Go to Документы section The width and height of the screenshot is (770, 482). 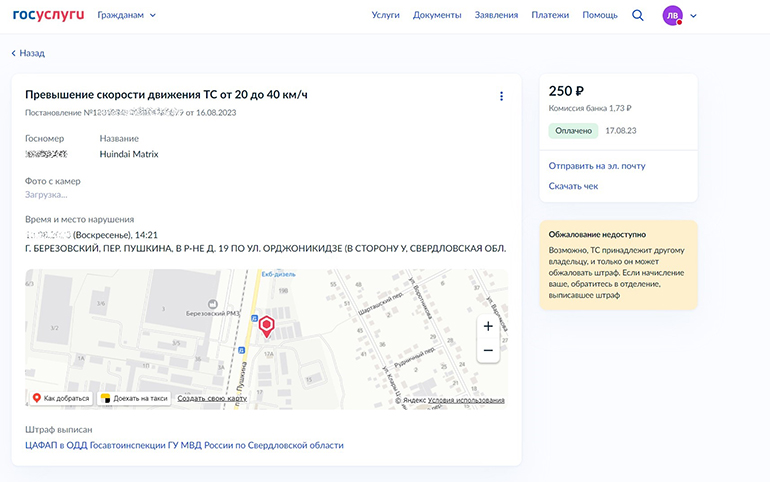[x=437, y=16]
